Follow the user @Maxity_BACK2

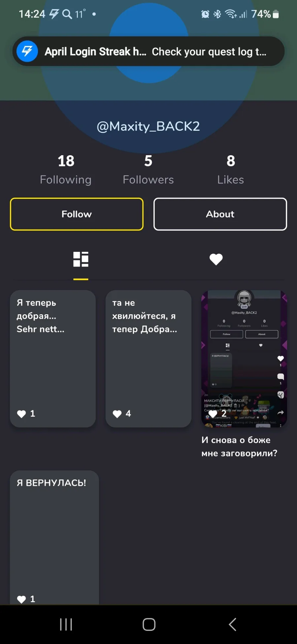click(77, 214)
